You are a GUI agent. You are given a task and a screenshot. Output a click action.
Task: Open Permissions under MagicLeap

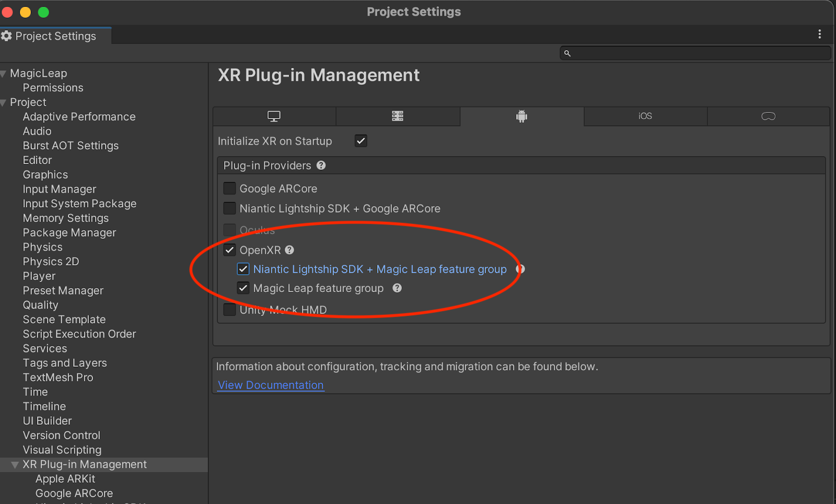point(53,88)
